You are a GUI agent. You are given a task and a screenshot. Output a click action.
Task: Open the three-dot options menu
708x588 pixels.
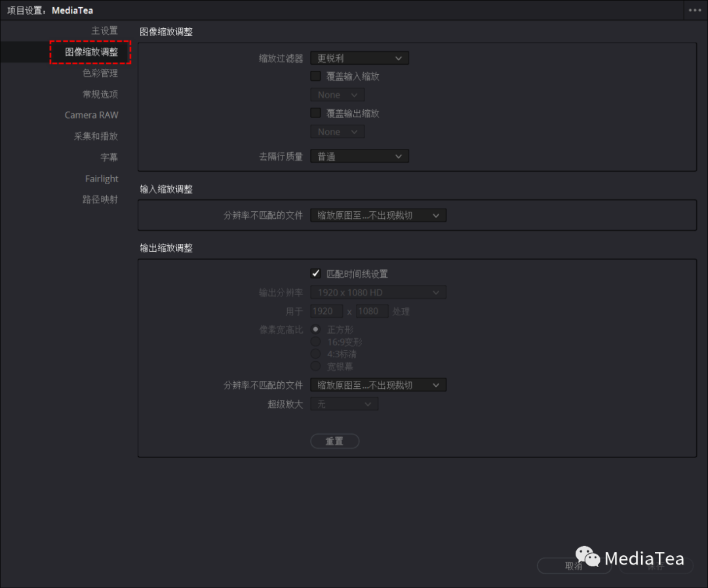tap(694, 10)
